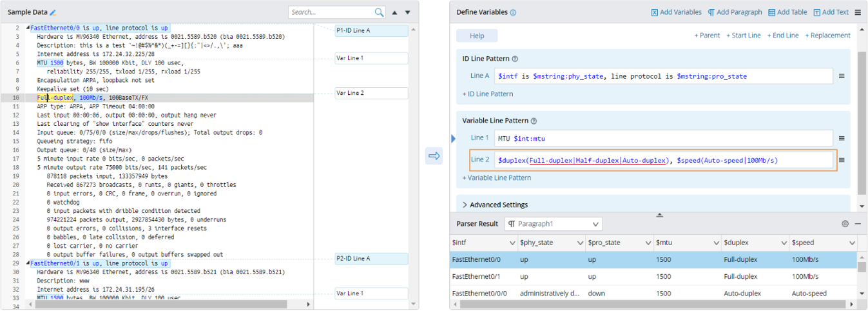This screenshot has width=868, height=311.
Task: Click the blue apply-arrow button between panels
Action: point(434,155)
